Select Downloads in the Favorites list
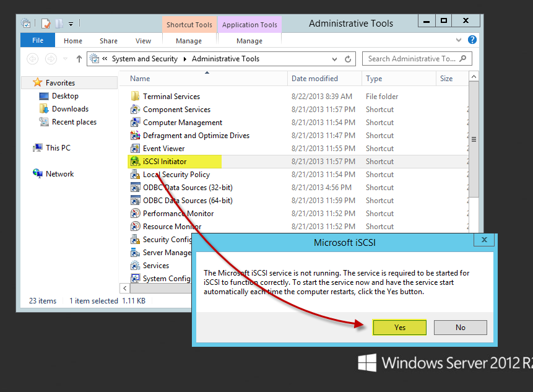 pos(70,109)
